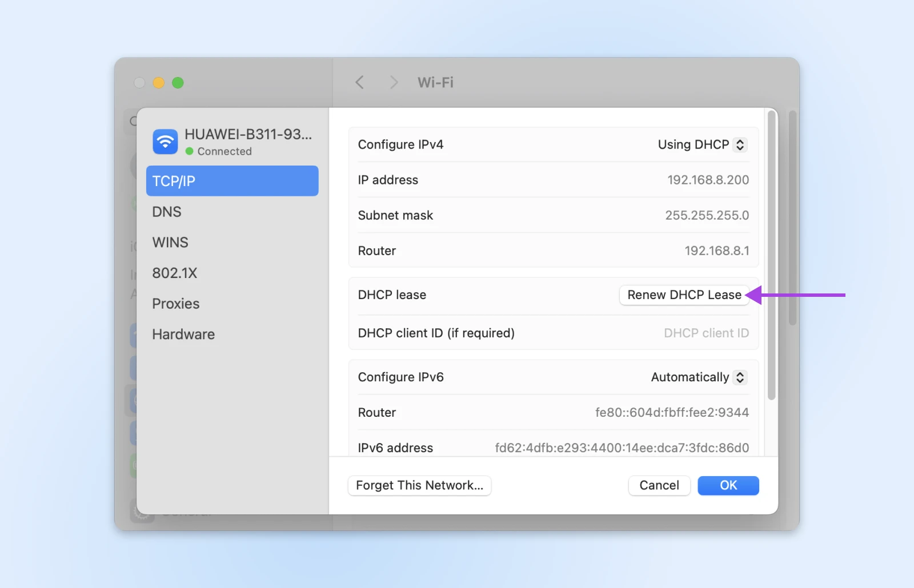Screen dimensions: 914x588
Task: Click the DHCP client ID field
Action: [x=705, y=333]
